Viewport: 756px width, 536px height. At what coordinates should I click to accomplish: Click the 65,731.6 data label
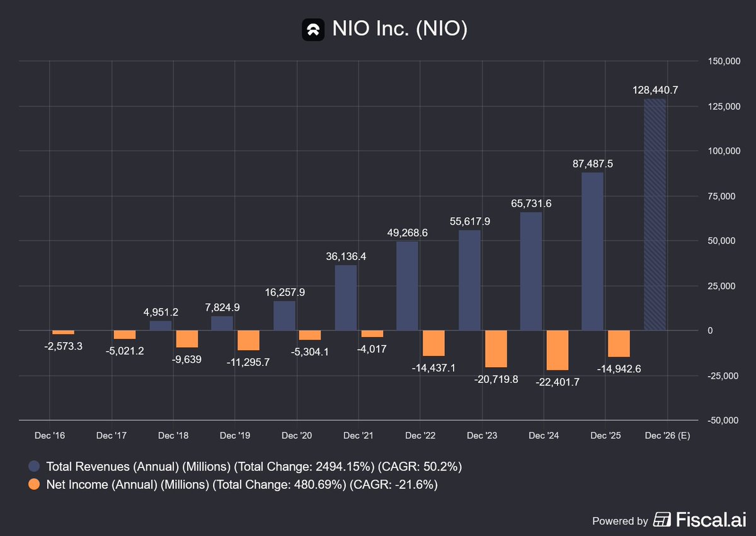[531, 203]
